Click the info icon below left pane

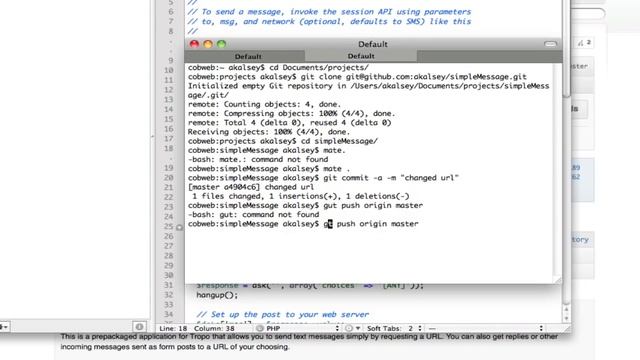(139, 327)
